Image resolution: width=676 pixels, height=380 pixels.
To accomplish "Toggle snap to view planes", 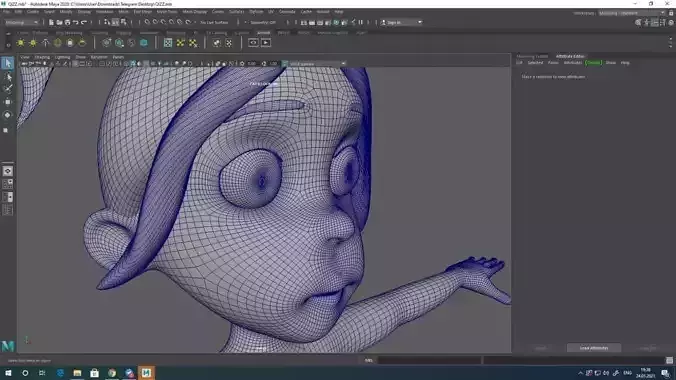I will 180,22.
